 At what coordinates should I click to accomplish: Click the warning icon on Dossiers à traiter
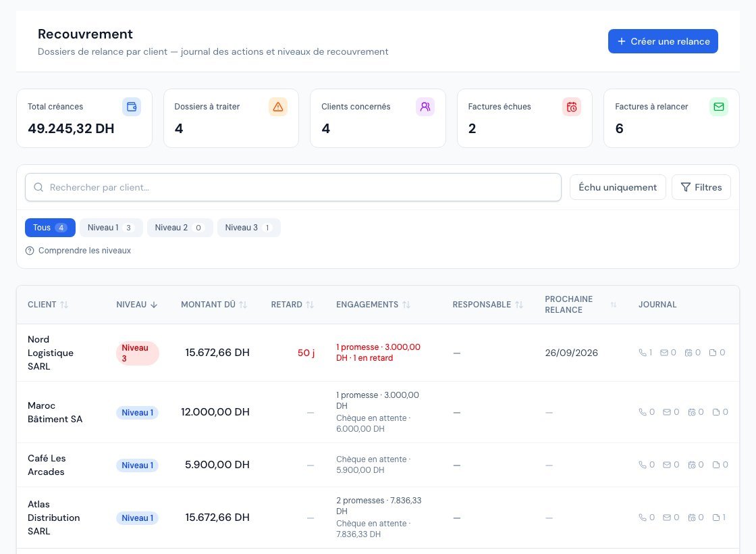coord(278,107)
